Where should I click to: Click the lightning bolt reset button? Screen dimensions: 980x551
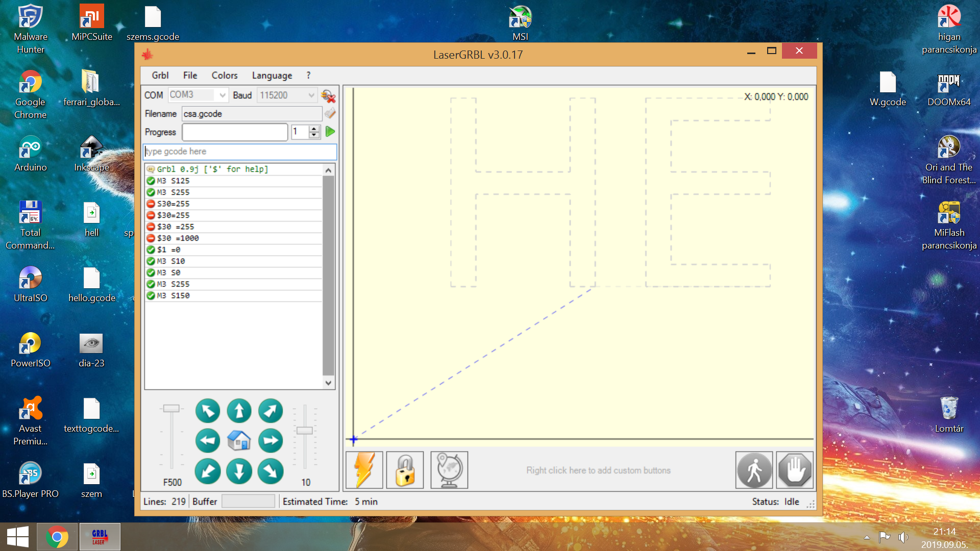364,470
